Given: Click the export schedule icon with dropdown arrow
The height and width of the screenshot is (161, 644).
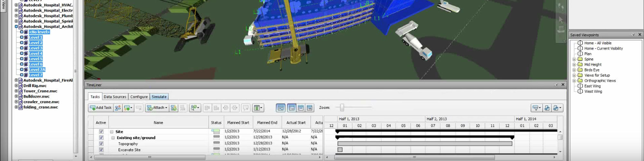Looking at the screenshot, I should click(557, 108).
